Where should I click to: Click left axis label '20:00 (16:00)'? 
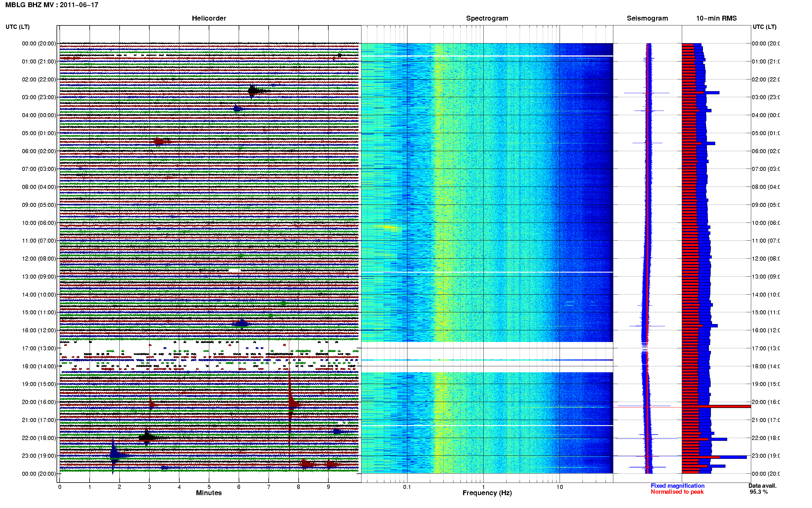39,402
